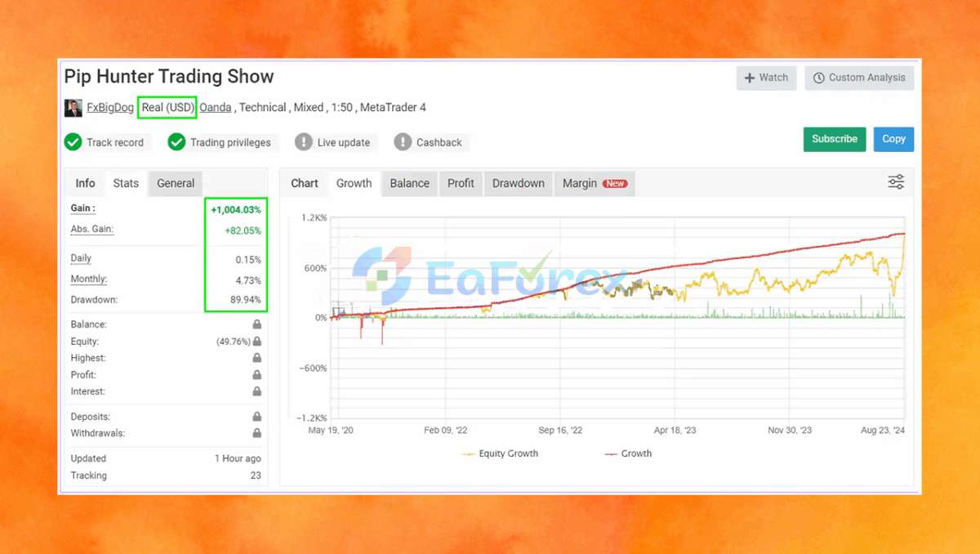Select the Profit chart tab
The image size is (980, 554).
(x=461, y=183)
